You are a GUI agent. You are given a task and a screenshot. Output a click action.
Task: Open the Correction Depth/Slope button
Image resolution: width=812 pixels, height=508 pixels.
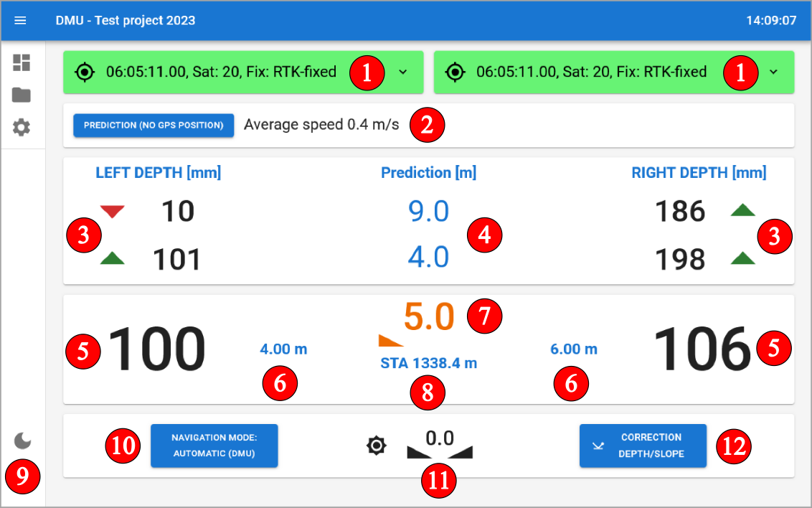point(643,446)
